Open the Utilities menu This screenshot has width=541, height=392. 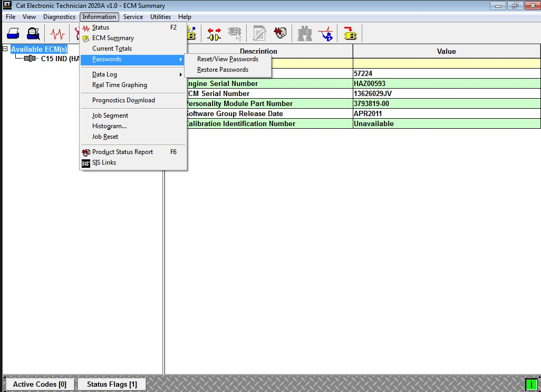pos(160,17)
